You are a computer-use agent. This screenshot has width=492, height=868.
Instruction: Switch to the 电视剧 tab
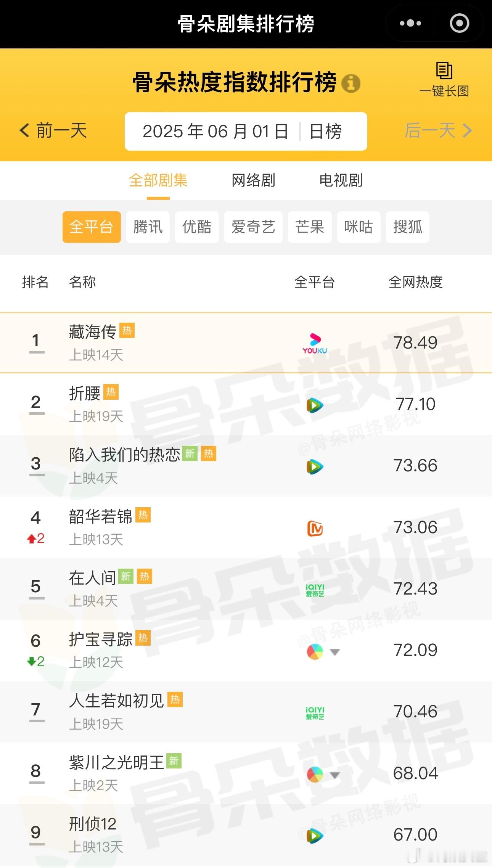[341, 180]
